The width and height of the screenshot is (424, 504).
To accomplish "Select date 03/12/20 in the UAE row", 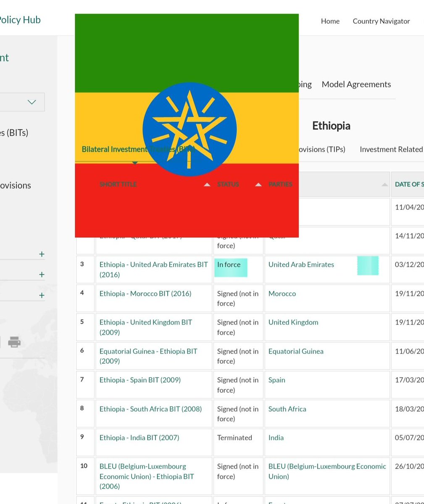I will tap(409, 265).
